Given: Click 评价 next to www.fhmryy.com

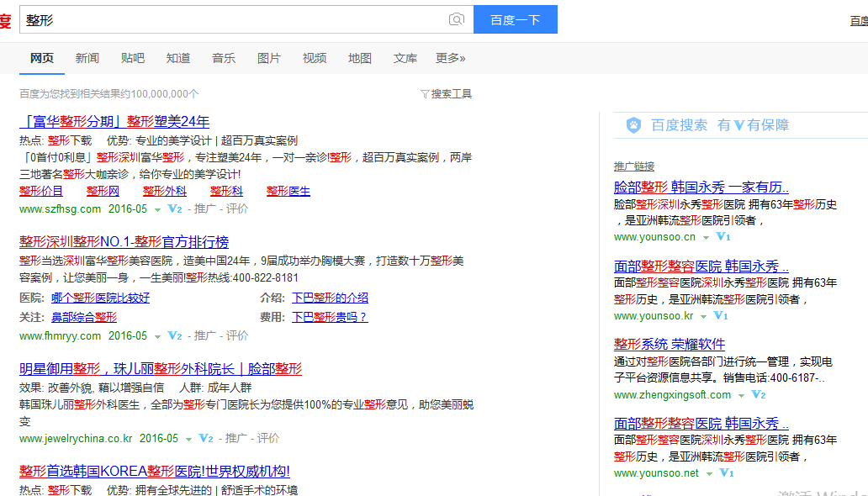Looking at the screenshot, I should 237,335.
